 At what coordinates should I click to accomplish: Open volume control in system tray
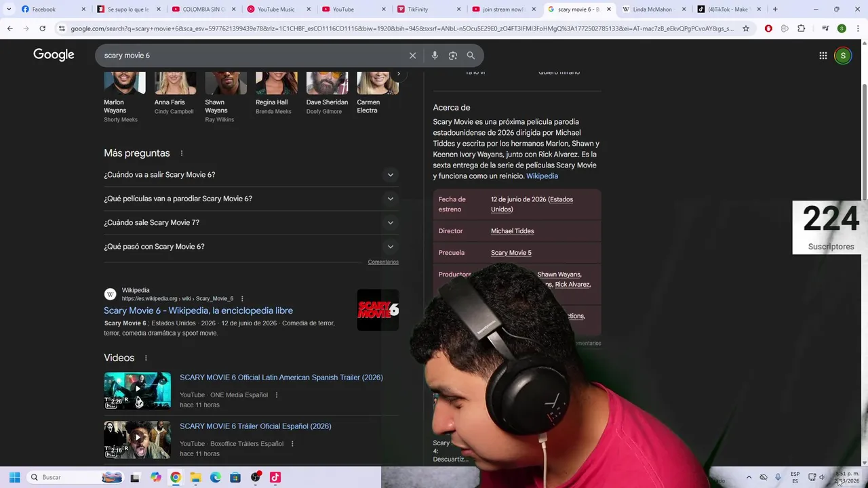pos(821,477)
